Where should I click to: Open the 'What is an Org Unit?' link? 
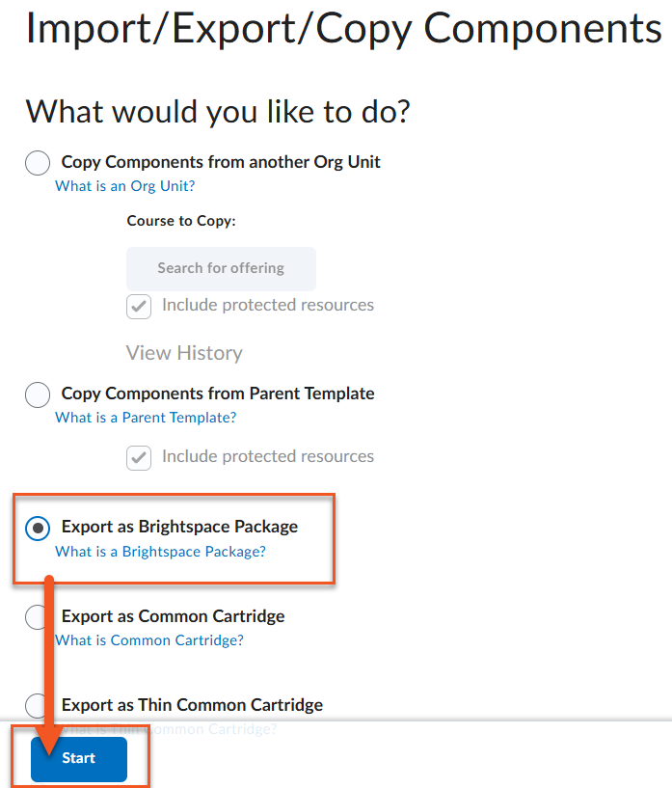tap(125, 186)
